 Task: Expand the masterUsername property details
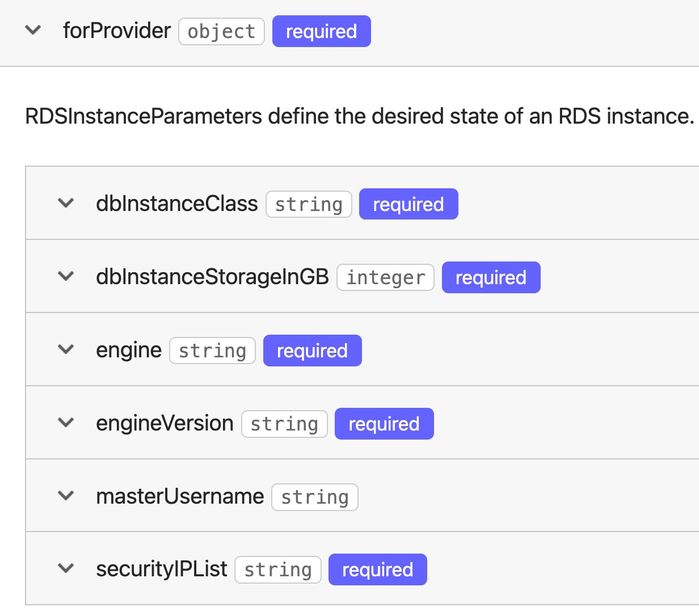66,496
